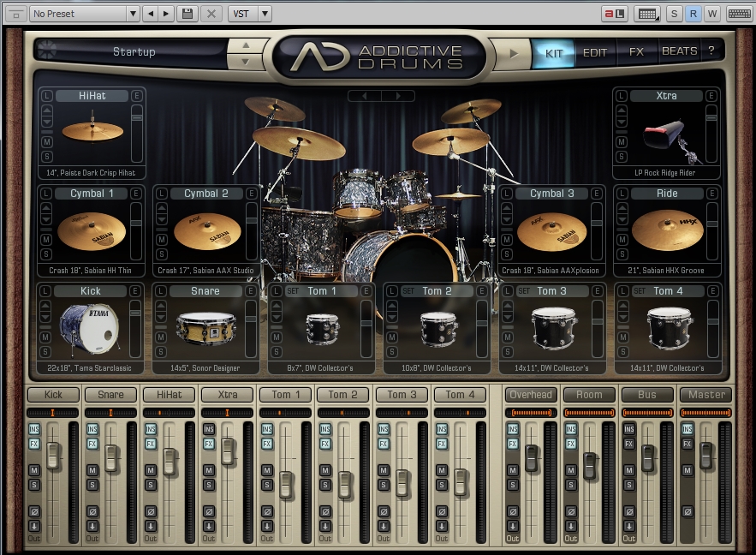
Task: Click HiHat slot next-sound down arrow
Action: 47,121
